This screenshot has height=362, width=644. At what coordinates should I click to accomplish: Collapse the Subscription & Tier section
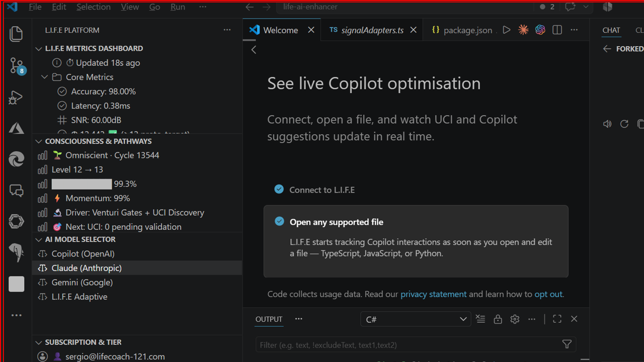tap(38, 342)
